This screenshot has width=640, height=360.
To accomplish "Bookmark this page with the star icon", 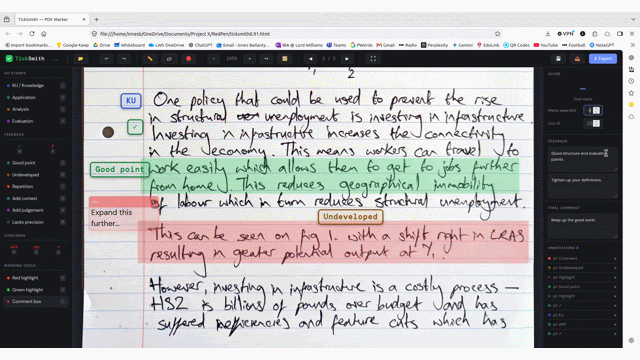I will (x=497, y=34).
